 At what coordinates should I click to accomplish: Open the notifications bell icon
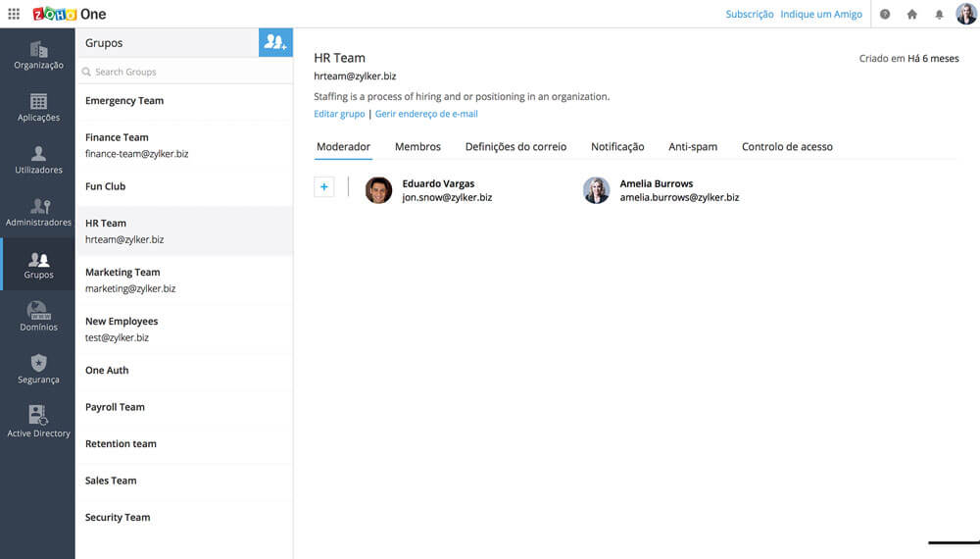pyautogui.click(x=939, y=15)
